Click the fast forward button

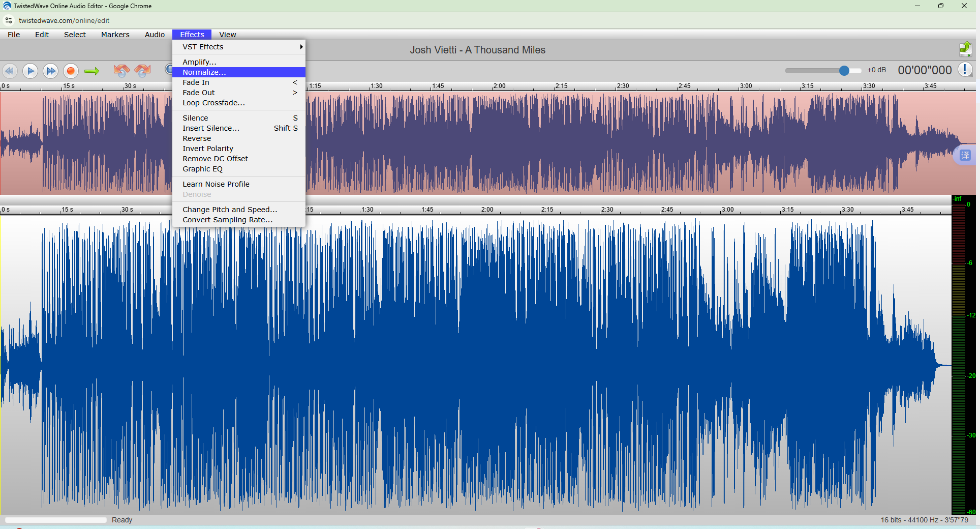[x=50, y=71]
